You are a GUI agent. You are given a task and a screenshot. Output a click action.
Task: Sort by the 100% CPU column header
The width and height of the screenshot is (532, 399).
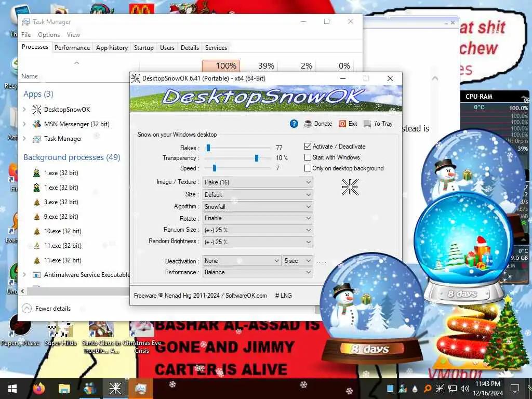point(221,66)
